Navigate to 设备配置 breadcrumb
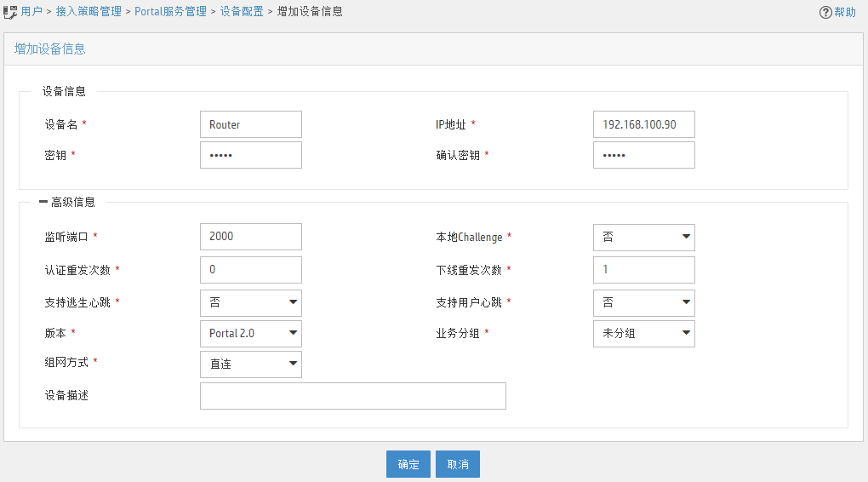Image resolution: width=868 pixels, height=482 pixels. tap(242, 12)
